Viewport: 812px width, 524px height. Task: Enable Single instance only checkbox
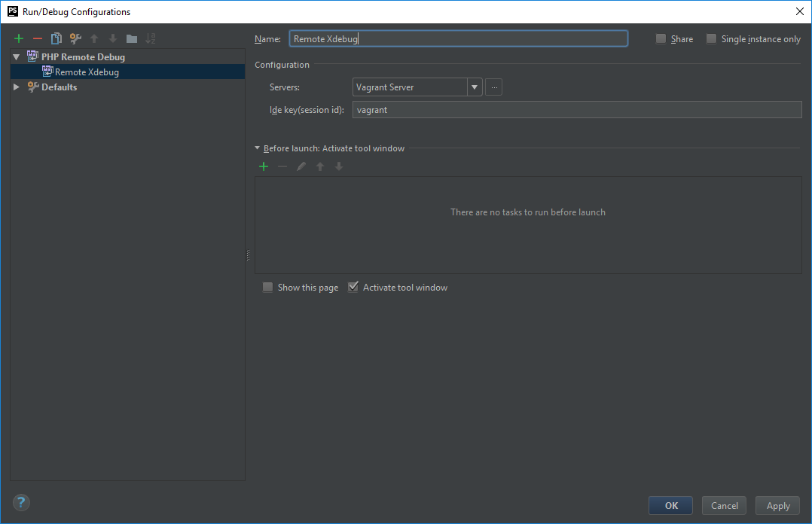tap(712, 39)
